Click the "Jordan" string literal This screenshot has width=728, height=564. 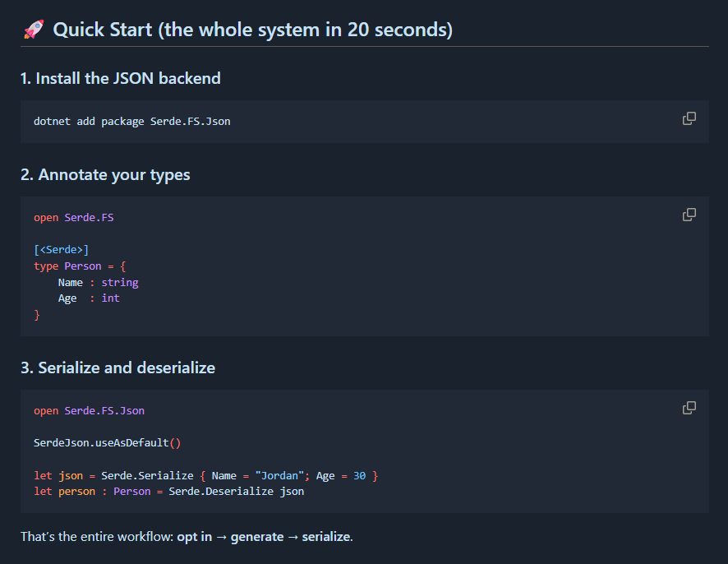coord(279,476)
